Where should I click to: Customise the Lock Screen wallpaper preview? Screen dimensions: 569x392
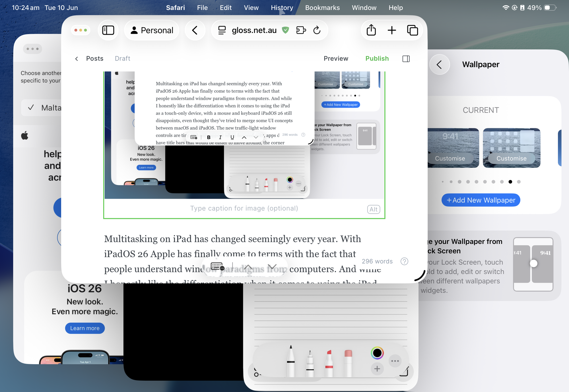pos(450,158)
